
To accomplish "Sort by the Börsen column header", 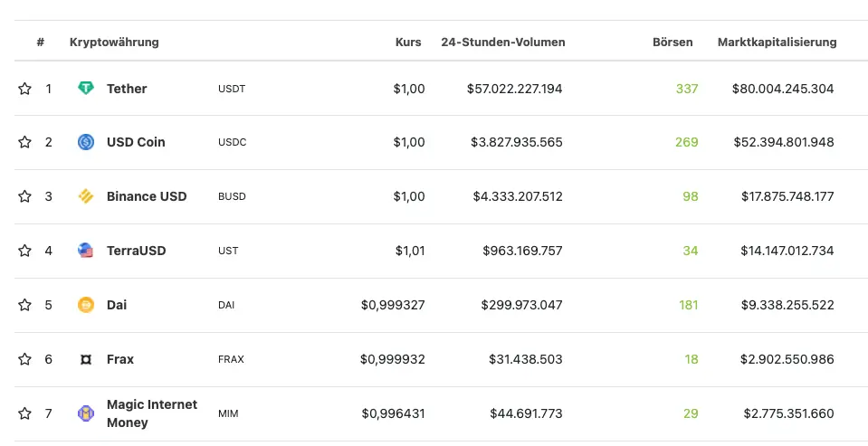I will point(672,42).
